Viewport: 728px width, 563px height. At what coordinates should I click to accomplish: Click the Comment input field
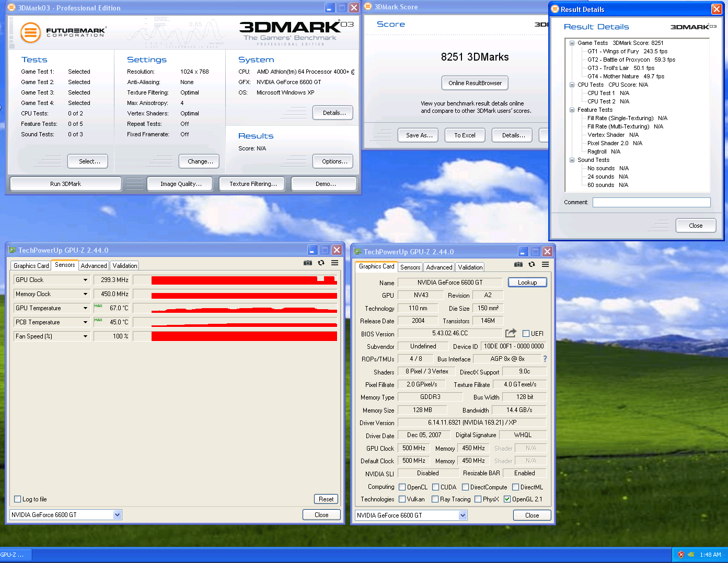point(651,202)
